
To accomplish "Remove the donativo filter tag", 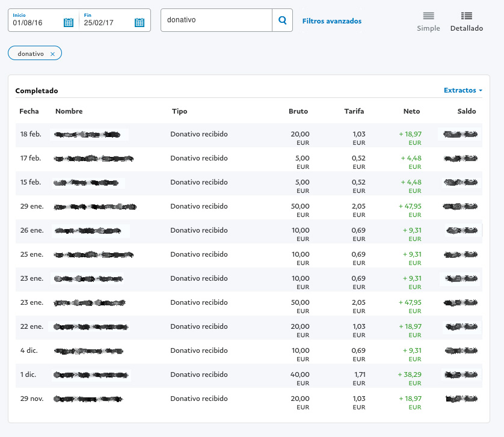I will pos(52,54).
